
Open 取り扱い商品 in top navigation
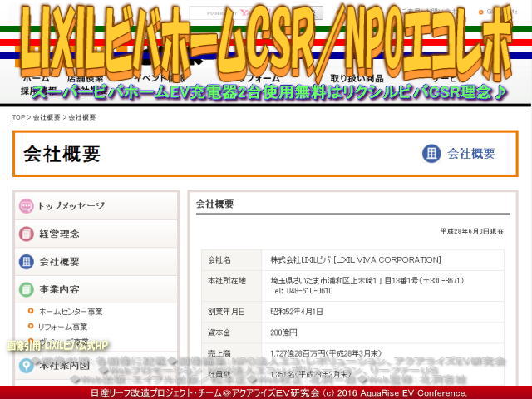tap(357, 79)
